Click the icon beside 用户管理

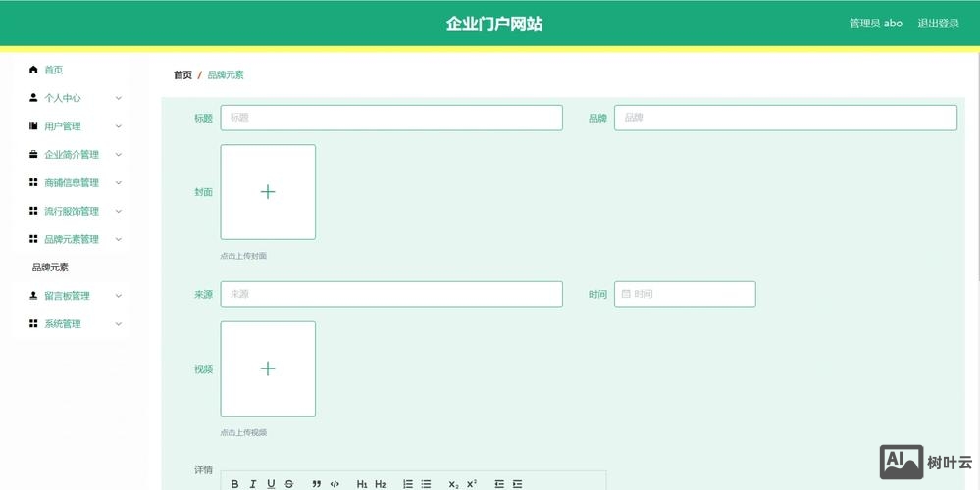[x=33, y=125]
